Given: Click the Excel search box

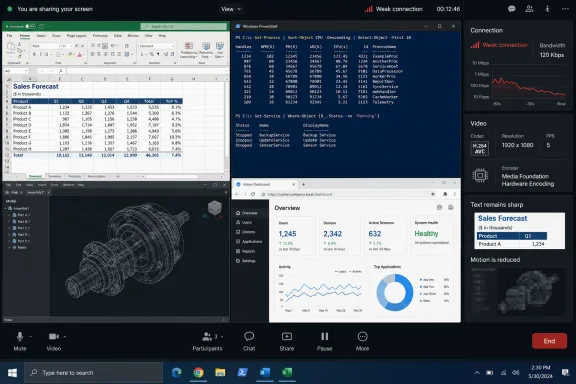Looking at the screenshot, I should click(x=183, y=26).
